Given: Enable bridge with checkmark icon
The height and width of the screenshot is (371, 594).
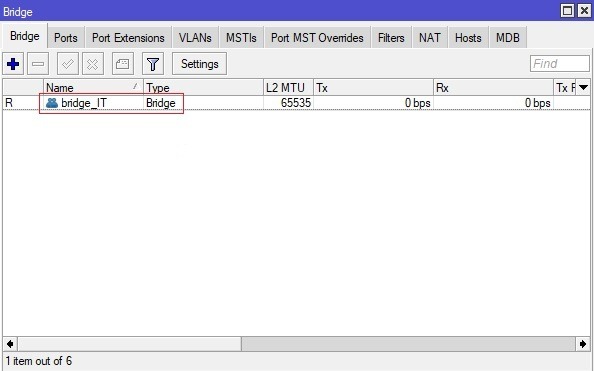Looking at the screenshot, I should pyautogui.click(x=68, y=64).
